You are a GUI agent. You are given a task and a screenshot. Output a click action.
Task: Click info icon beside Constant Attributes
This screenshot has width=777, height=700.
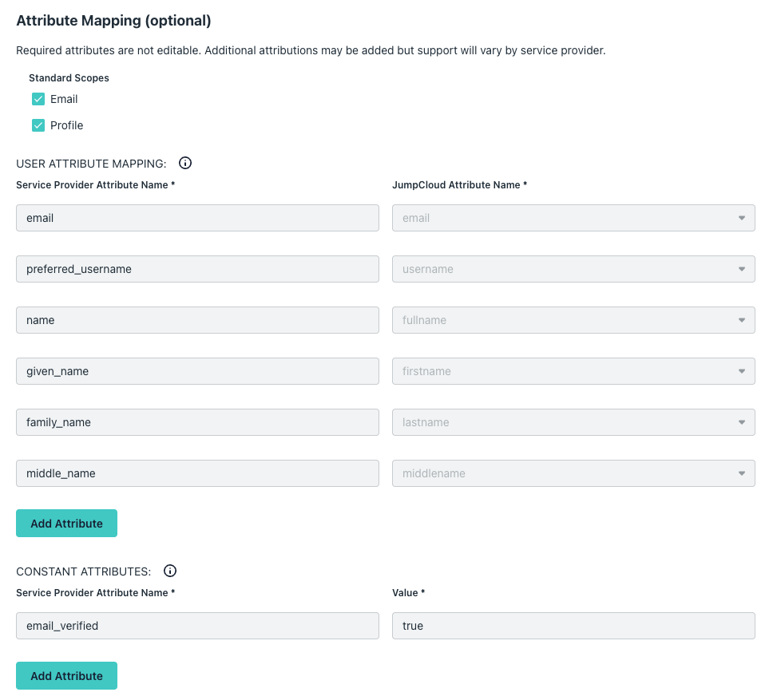(170, 571)
